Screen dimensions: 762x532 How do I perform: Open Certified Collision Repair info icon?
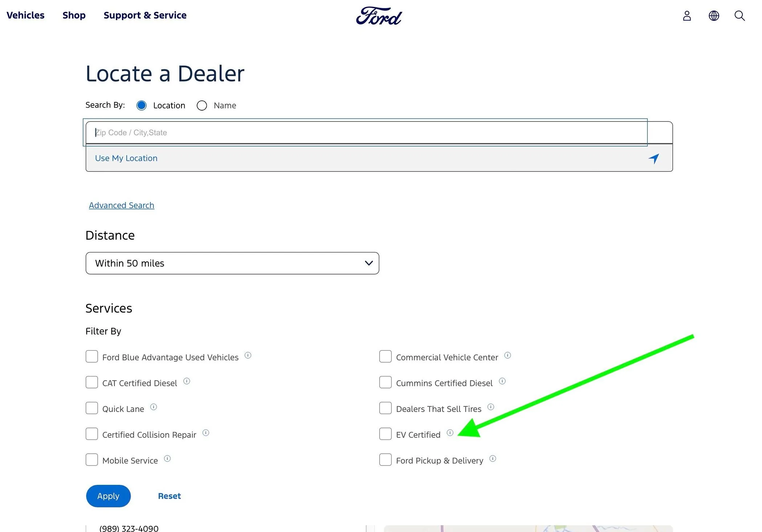click(206, 433)
